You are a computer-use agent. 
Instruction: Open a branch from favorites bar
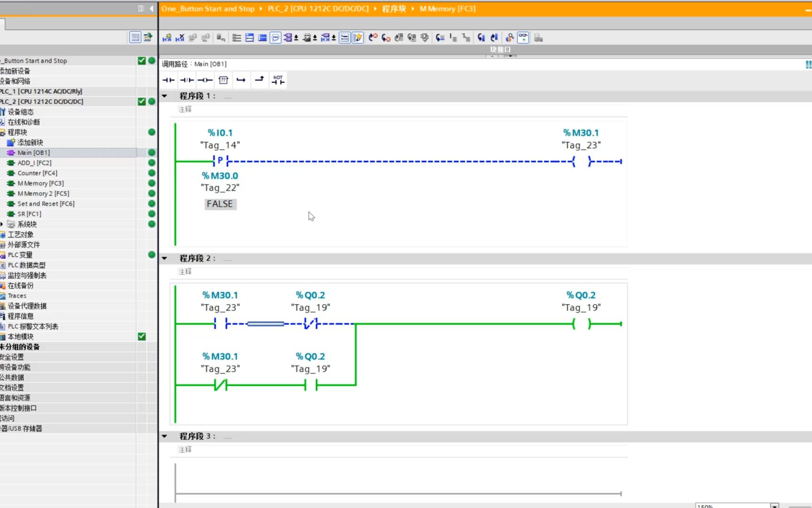pos(241,80)
